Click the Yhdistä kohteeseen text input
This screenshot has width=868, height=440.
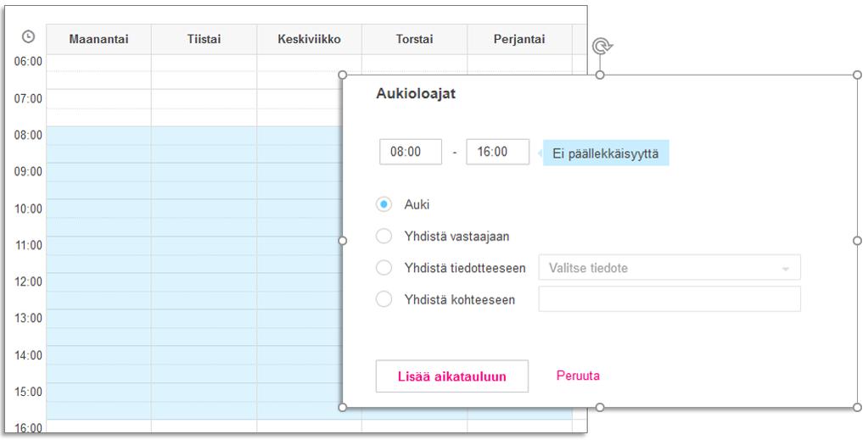[669, 299]
